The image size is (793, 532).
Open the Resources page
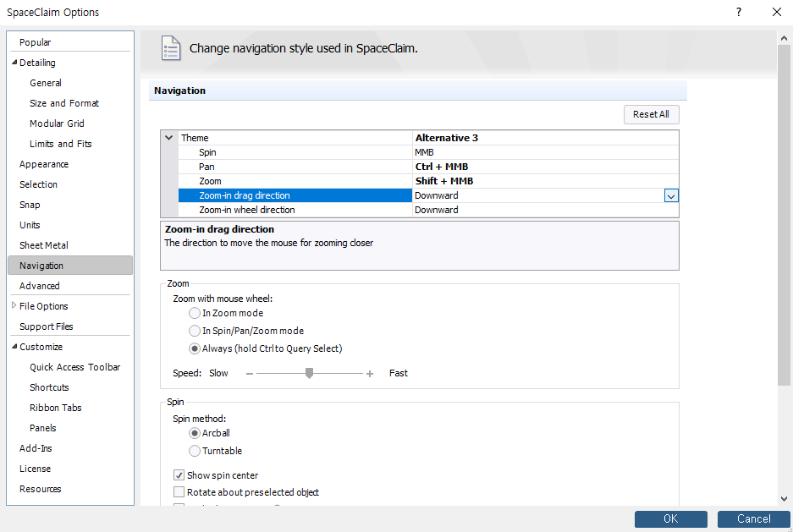tap(40, 489)
